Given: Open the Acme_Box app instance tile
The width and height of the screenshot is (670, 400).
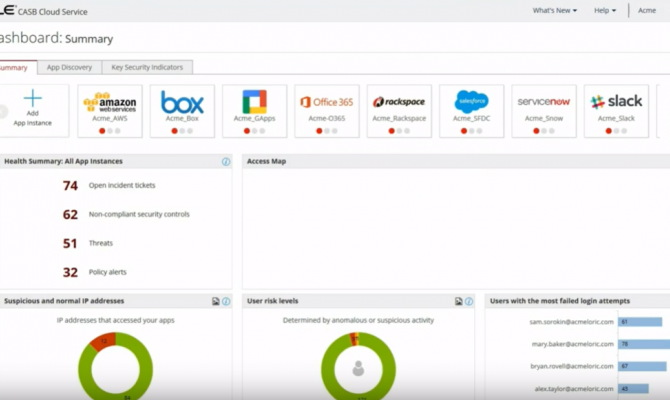Looking at the screenshot, I should pyautogui.click(x=182, y=111).
